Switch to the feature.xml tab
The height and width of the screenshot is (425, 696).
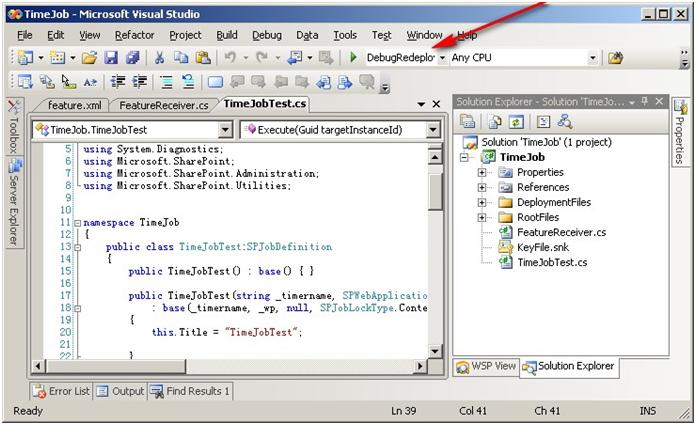coord(74,105)
